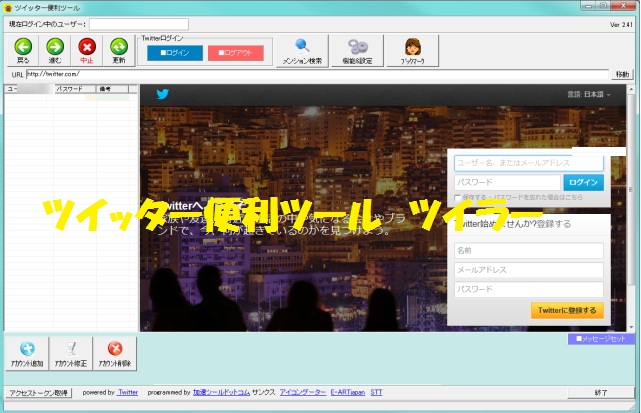
Task: Click the yellow Twitterに登録する button
Action: point(567,310)
